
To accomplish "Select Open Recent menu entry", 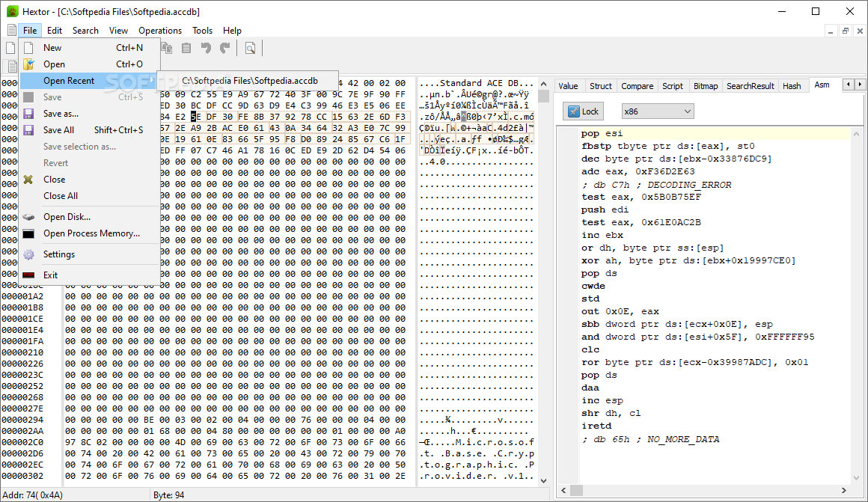I will [x=90, y=81].
